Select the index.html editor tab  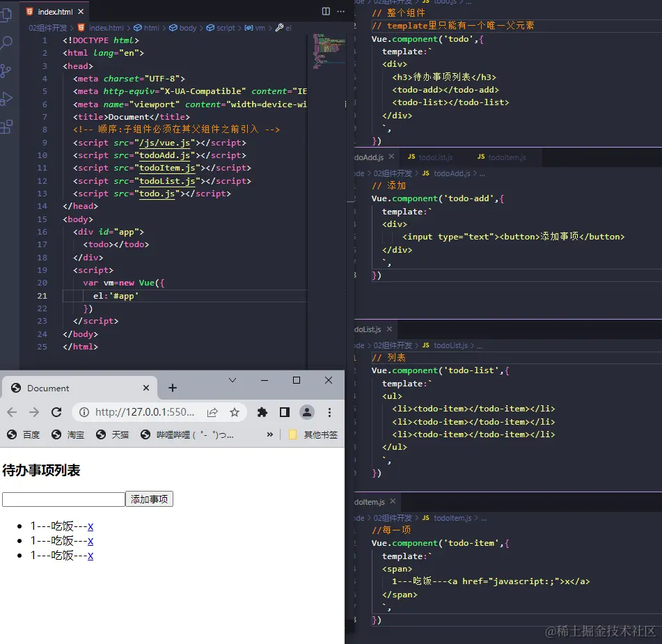(54, 11)
